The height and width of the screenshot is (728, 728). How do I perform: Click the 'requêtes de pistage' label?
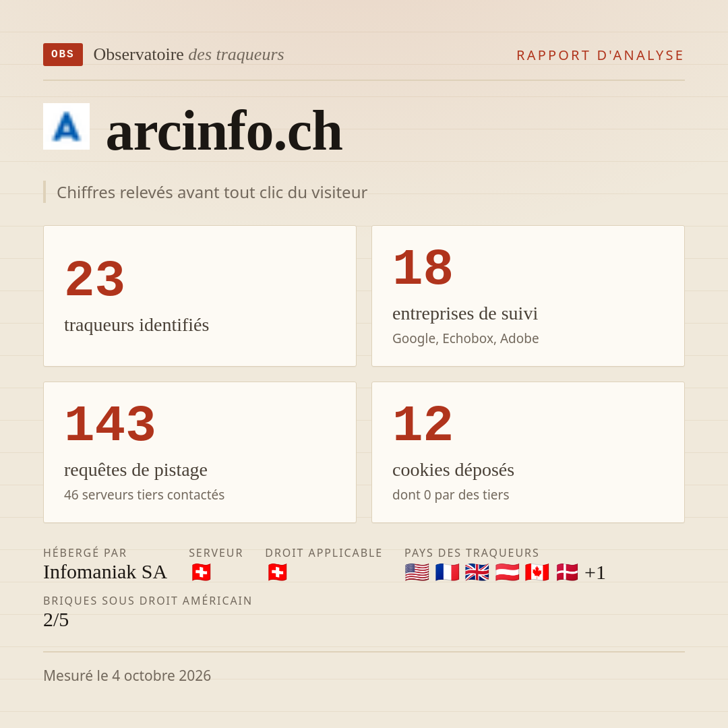pos(135,471)
